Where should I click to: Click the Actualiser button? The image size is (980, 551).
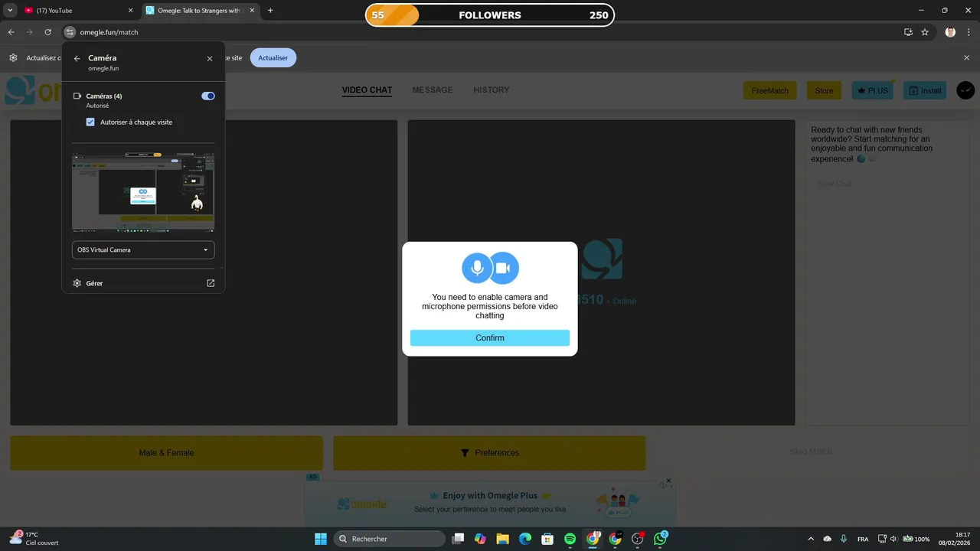tap(273, 57)
